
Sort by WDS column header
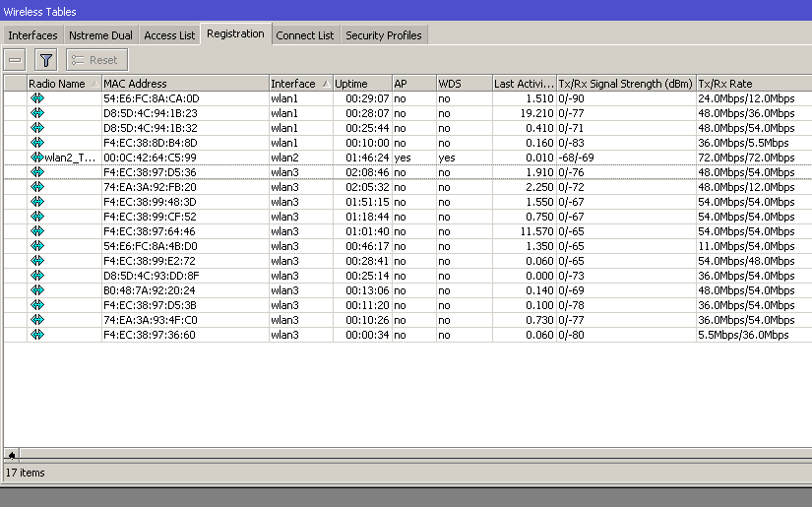(x=465, y=84)
